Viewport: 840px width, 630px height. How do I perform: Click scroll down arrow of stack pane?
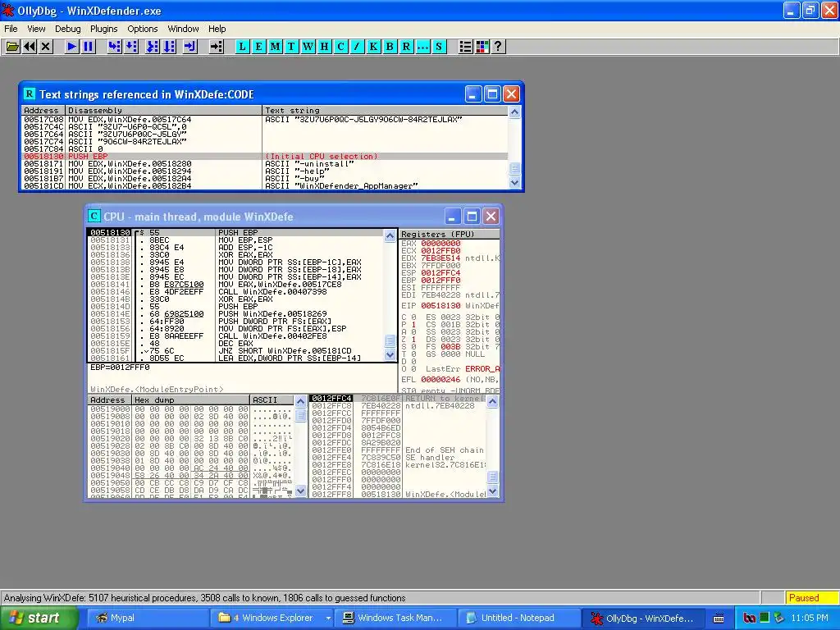[x=492, y=491]
